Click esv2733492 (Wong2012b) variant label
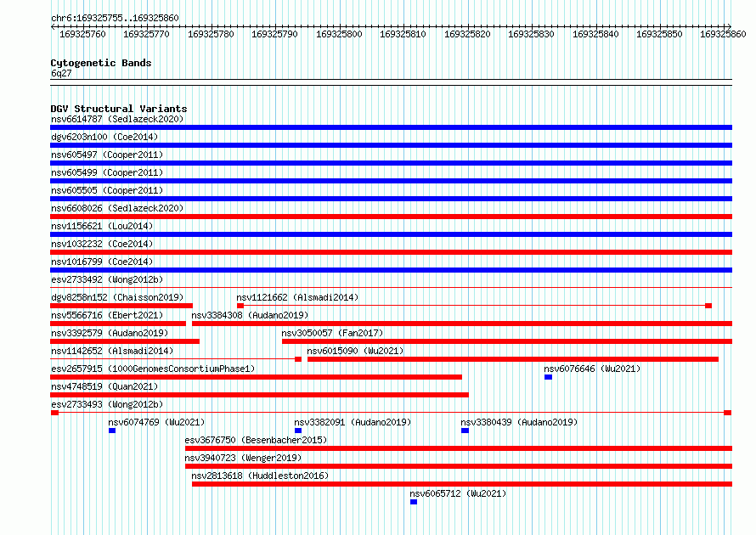The height and width of the screenshot is (535, 756). [x=107, y=279]
